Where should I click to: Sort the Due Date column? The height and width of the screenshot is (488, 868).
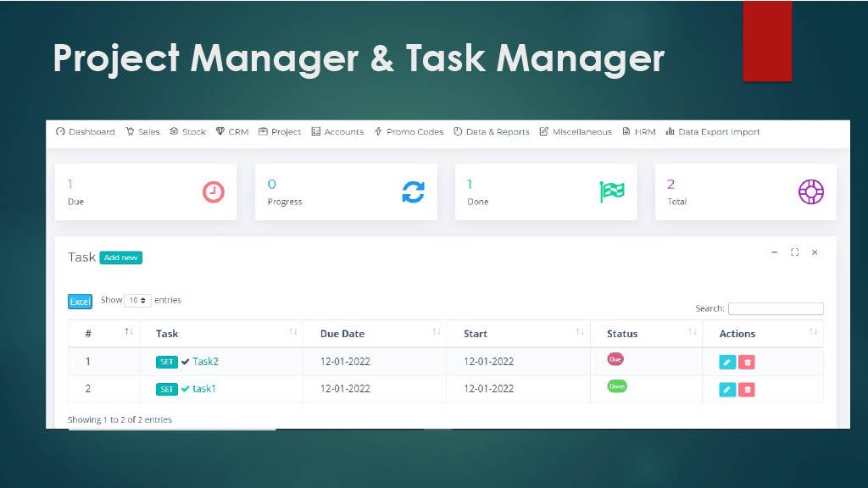tap(342, 334)
